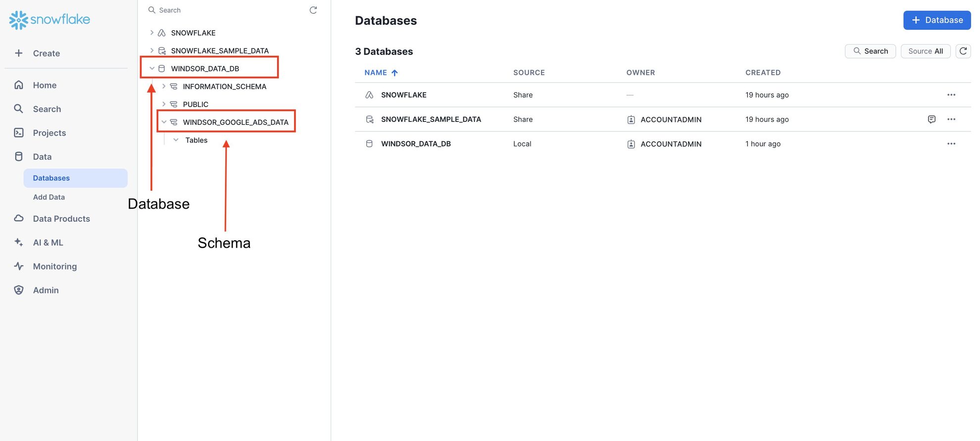Click the INFORMATION_SCHEMA schema icon
Viewport: 980px width, 441px height.
point(174,86)
